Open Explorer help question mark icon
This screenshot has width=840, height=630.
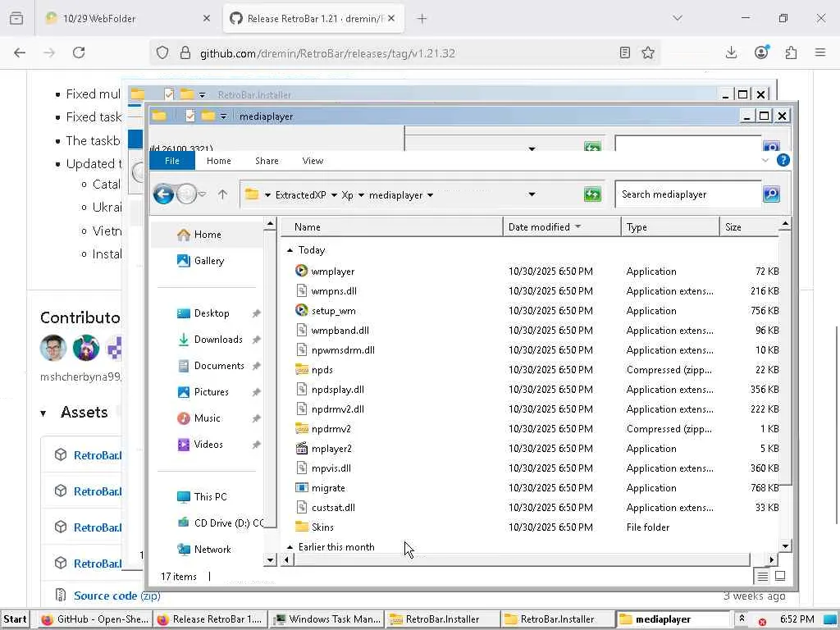[783, 160]
